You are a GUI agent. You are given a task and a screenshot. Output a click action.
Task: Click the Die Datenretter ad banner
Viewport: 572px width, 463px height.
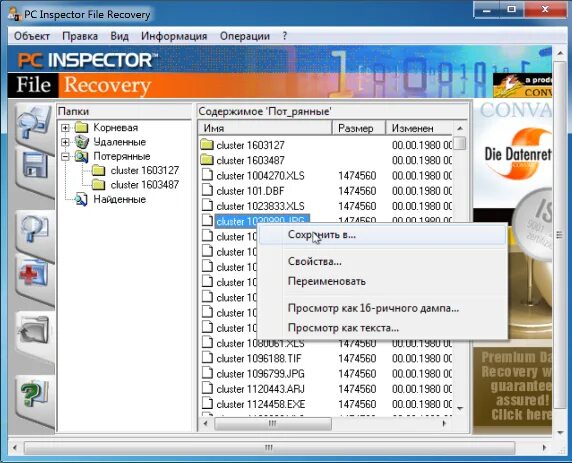(512, 153)
